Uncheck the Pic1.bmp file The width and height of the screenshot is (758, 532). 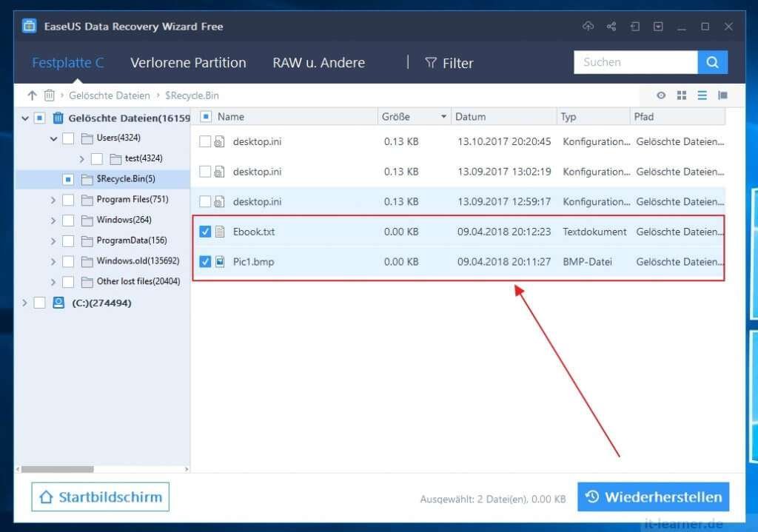click(205, 261)
